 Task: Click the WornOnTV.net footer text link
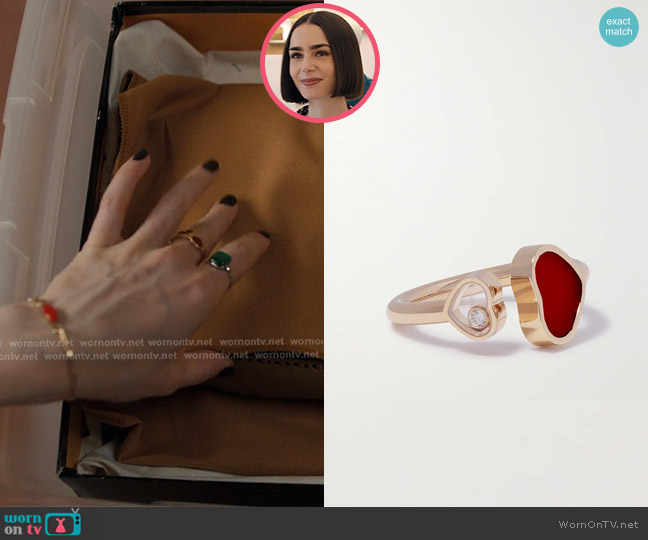click(x=598, y=524)
